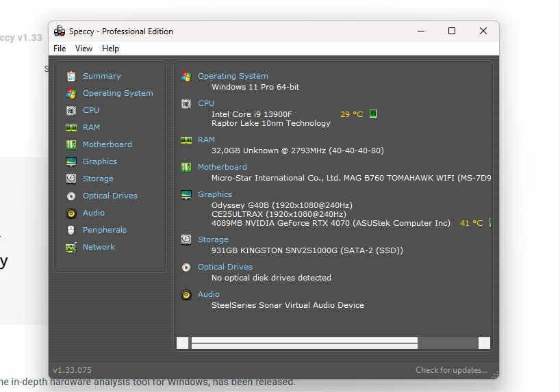Screen dimensions: 560x392
Task: Click the Storage heading in the summary panel
Action: pos(213,239)
